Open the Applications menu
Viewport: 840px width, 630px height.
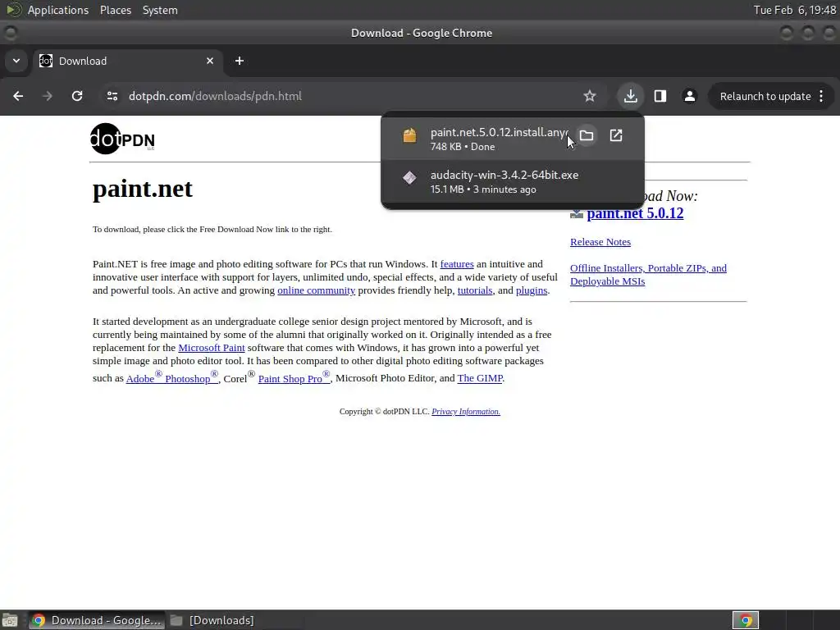click(x=58, y=10)
